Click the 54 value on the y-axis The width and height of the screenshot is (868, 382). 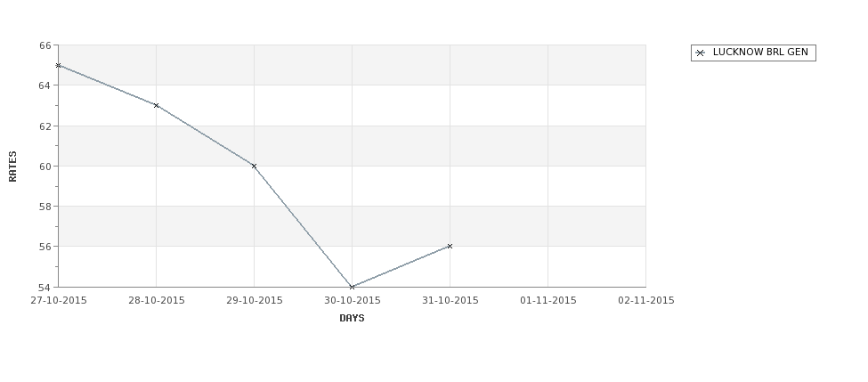(45, 288)
